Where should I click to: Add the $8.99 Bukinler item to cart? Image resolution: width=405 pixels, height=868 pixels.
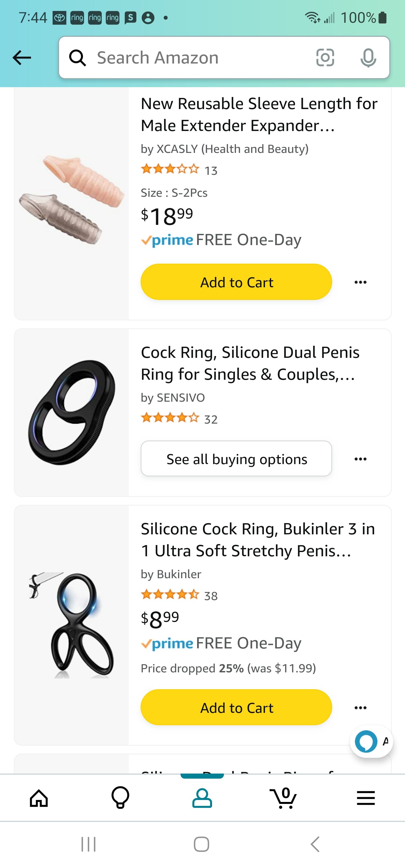[236, 707]
